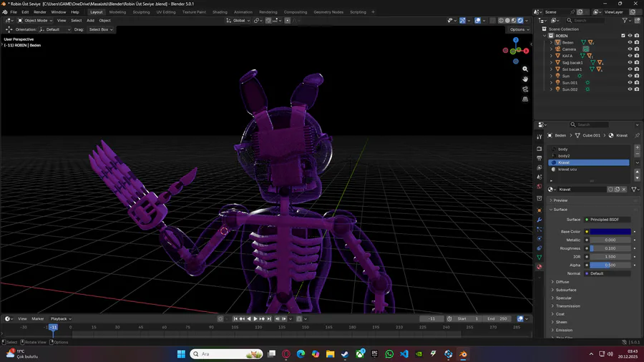Click the magnifier zoom-view gizmo icon
Image resolution: width=644 pixels, height=362 pixels.
click(x=525, y=69)
